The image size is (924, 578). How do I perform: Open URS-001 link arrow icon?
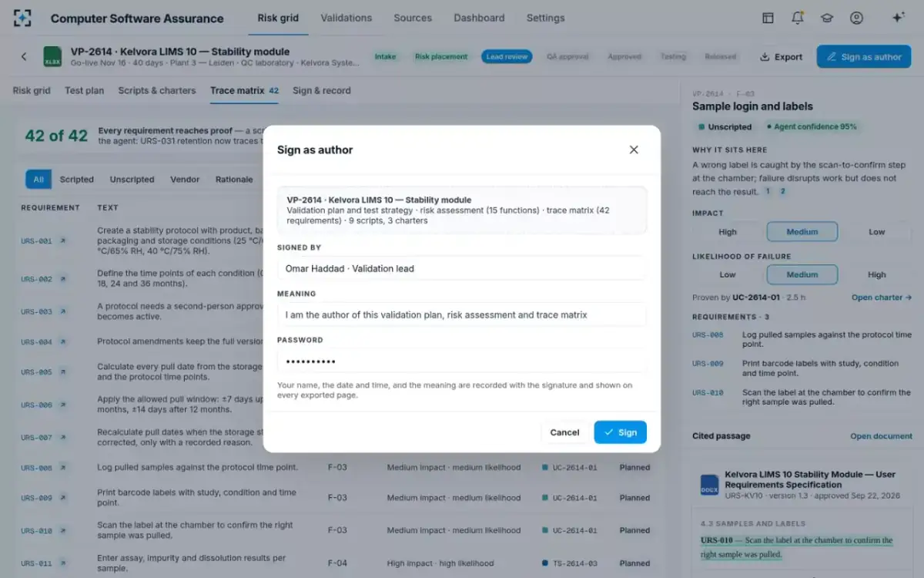[x=63, y=241]
